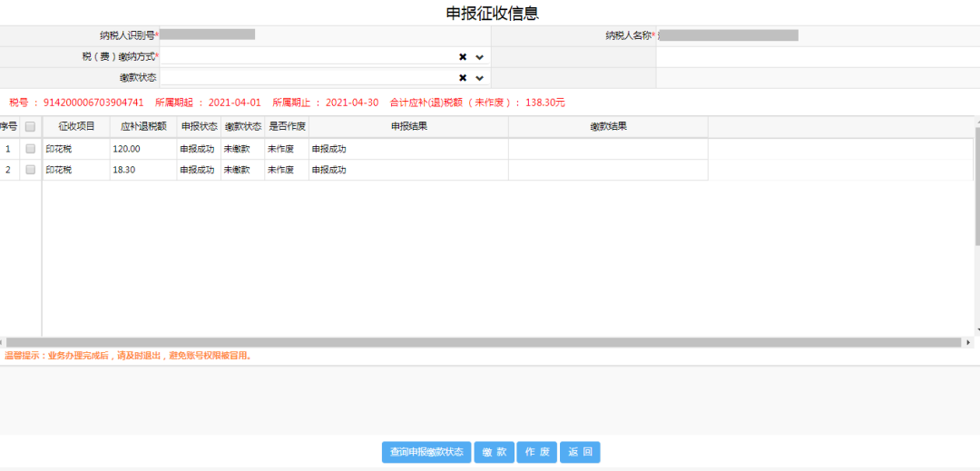Click the 缴款结果 column header
This screenshot has height=471, width=980.
pos(608,126)
